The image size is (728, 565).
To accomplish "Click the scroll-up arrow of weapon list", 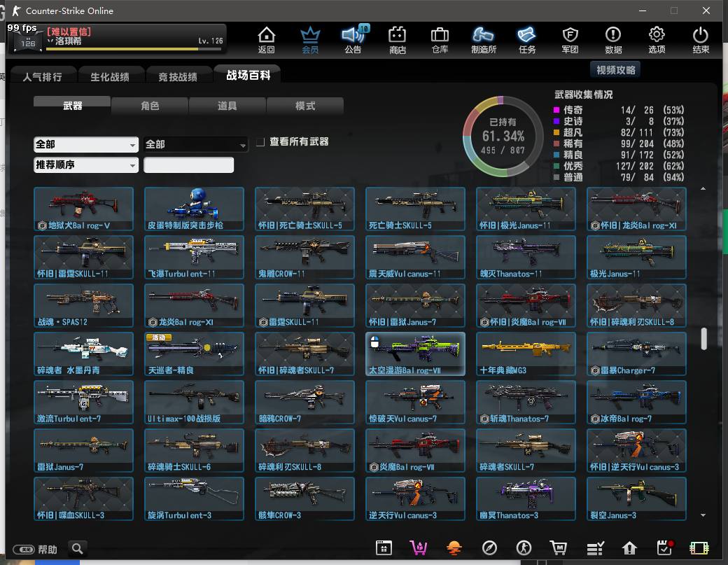I will click(x=703, y=188).
